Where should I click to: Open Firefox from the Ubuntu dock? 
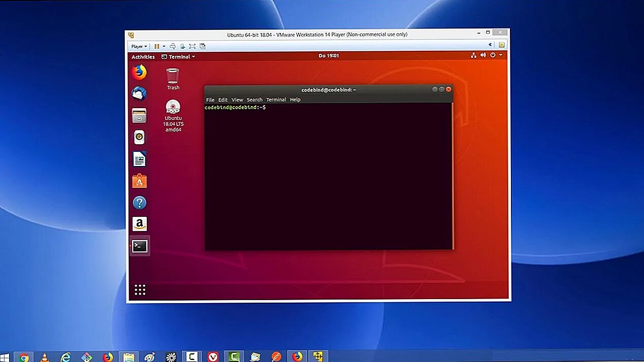139,73
